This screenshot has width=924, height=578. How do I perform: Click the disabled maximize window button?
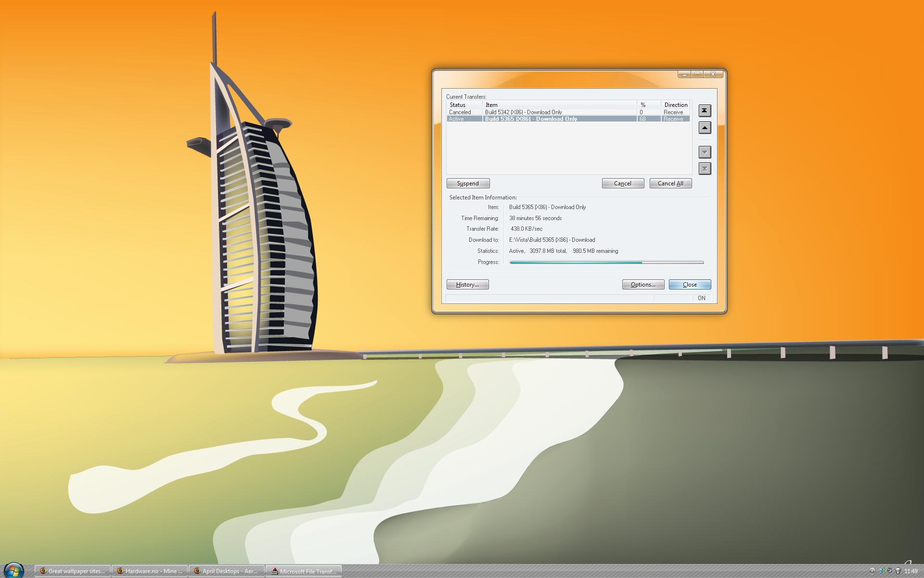[x=697, y=74]
